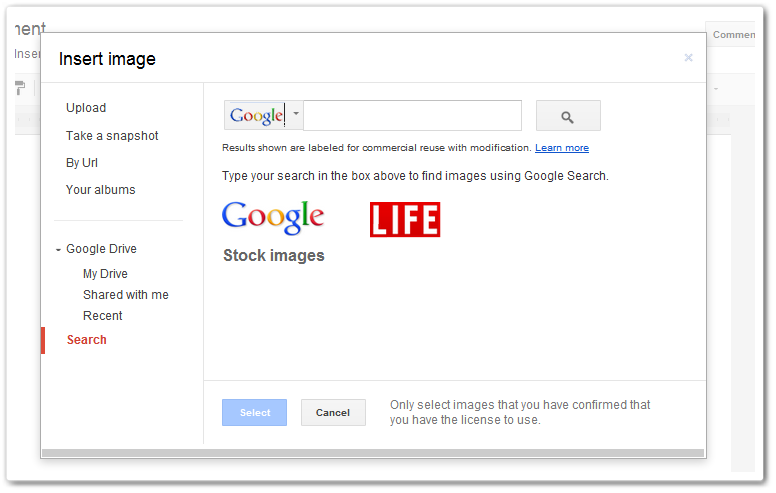This screenshot has height=493, width=776.
Task: Select the Upload option
Action: (86, 108)
